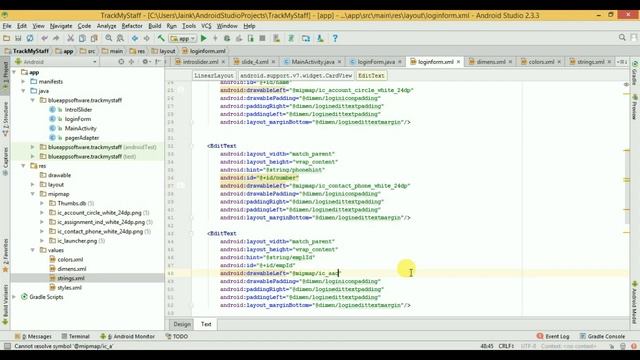Screen dimensions: 640x360
Task: Open the TODO tool window
Action: click(177, 336)
